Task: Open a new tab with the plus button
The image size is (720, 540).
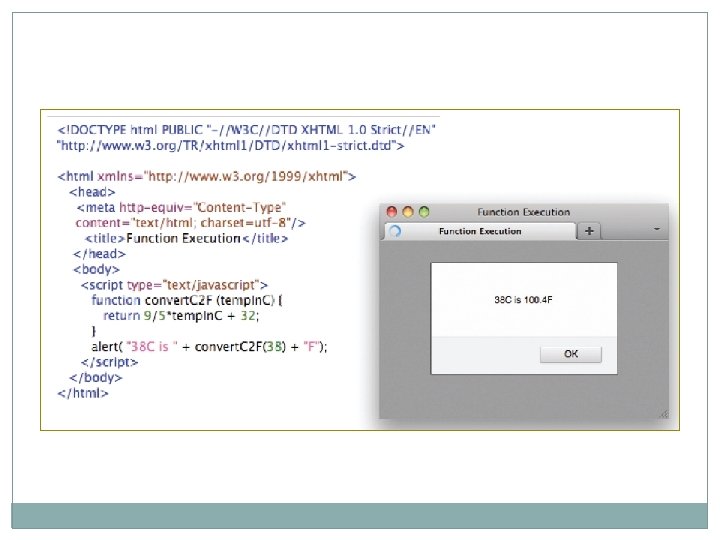Action: tap(589, 231)
